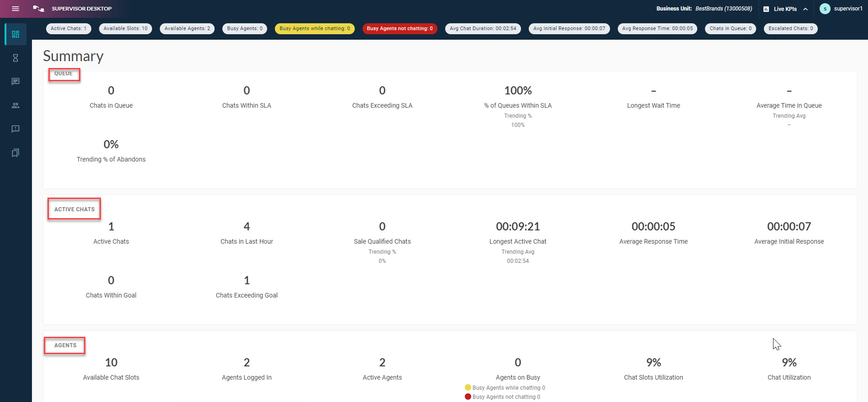Open the chat alert icon in sidebar

[16, 129]
